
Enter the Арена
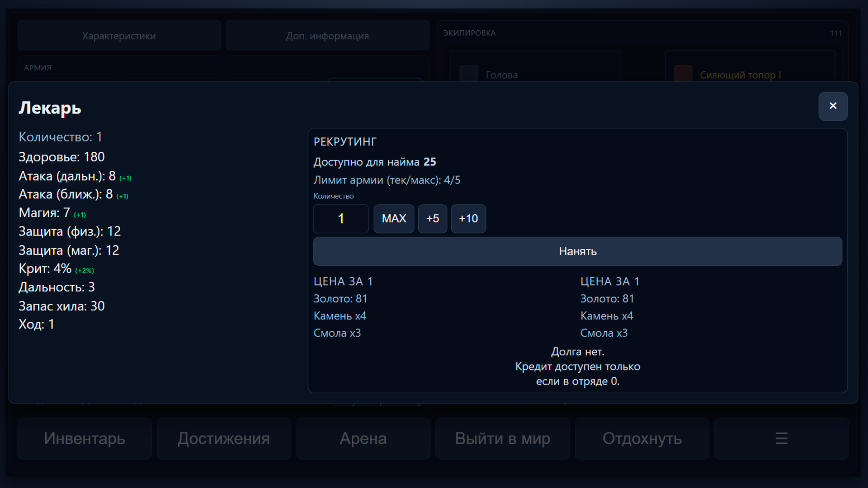coord(363,438)
